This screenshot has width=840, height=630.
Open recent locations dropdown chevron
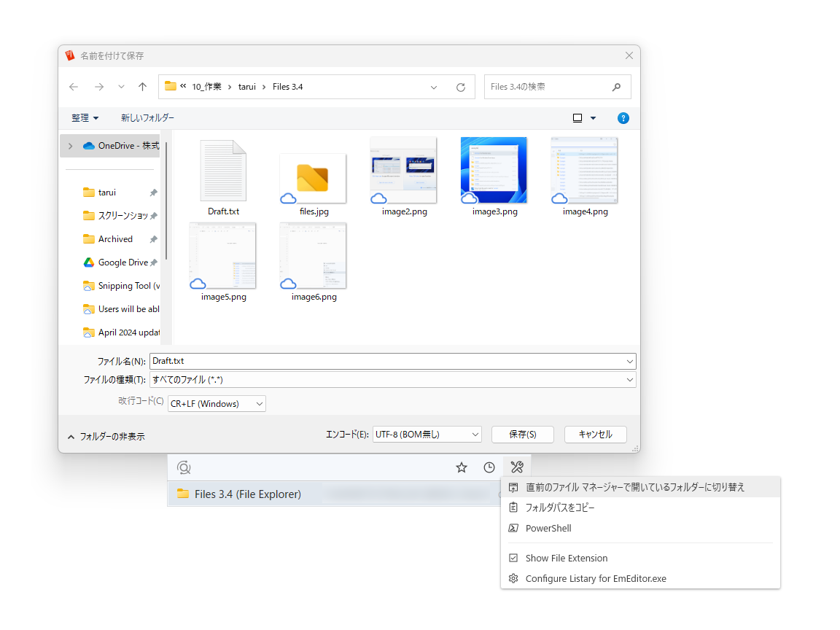click(x=121, y=87)
